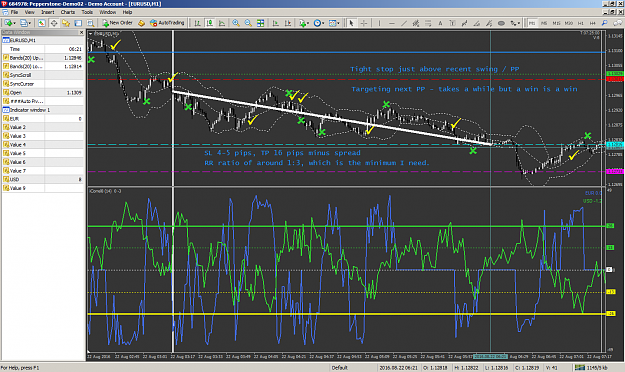Toggle chart shift from right edge

pyautogui.click(x=288, y=23)
